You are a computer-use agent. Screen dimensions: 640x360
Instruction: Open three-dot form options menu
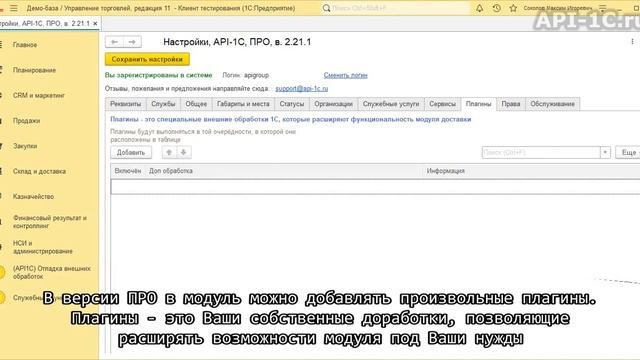632,42
